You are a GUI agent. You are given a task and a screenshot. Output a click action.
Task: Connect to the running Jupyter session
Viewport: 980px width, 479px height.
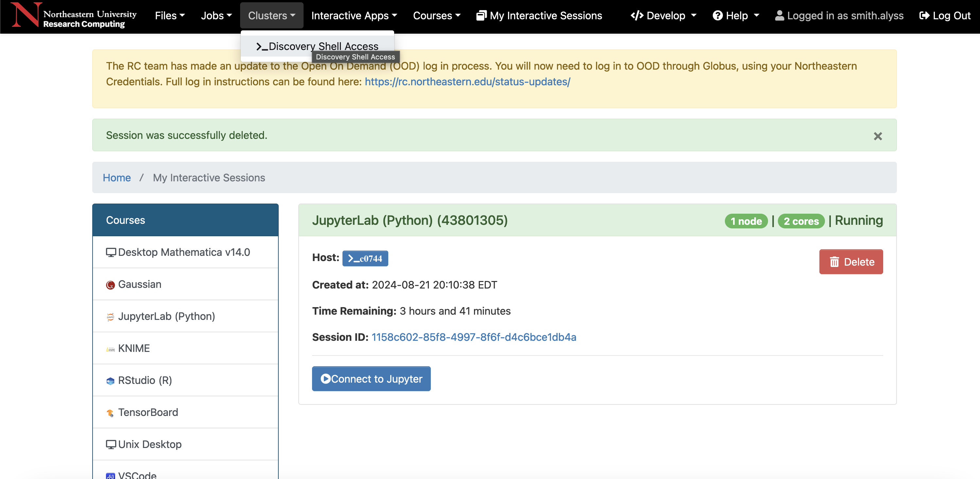pyautogui.click(x=371, y=378)
